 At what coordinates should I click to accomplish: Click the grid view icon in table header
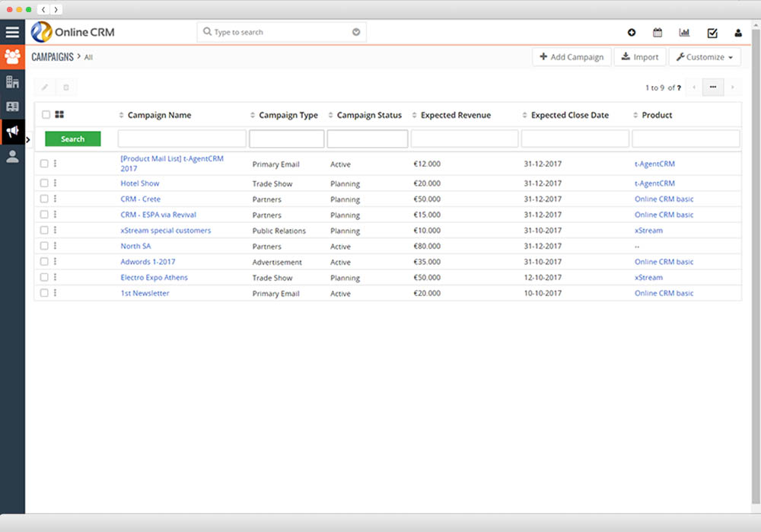[59, 115]
